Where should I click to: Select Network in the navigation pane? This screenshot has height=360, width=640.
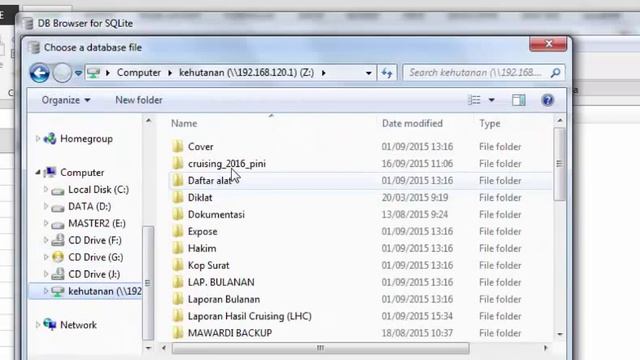click(78, 325)
